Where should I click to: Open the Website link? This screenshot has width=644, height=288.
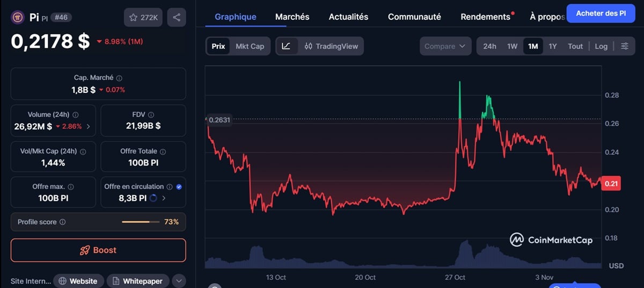[x=78, y=281]
